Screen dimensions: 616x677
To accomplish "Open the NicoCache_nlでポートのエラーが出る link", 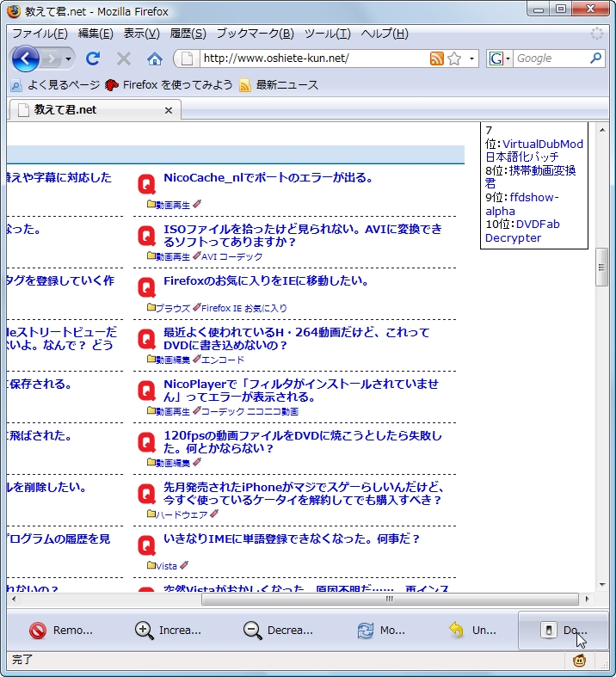I will point(268,177).
